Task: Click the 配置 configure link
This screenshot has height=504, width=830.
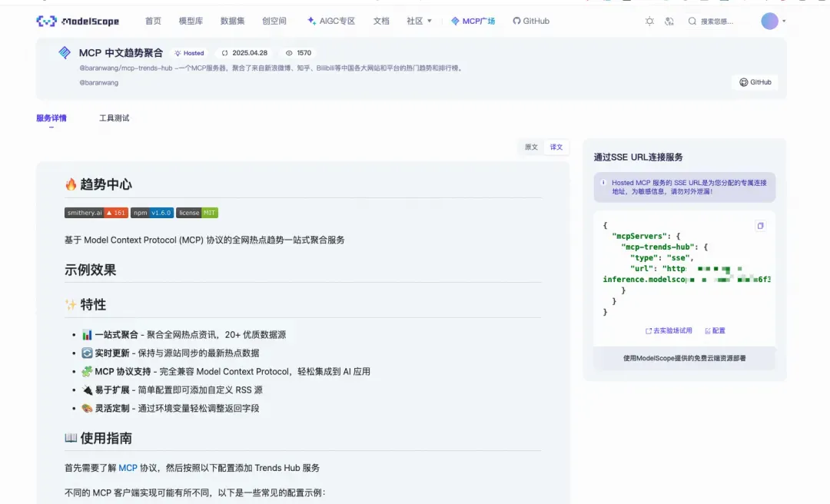Action: tap(715, 330)
